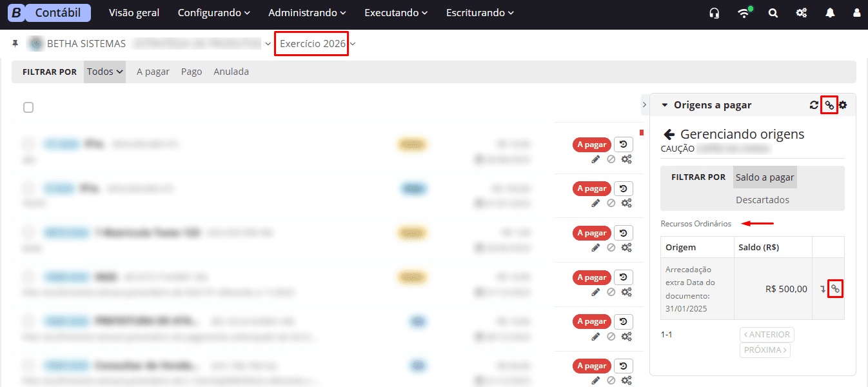Open the notifications bell icon
The width and height of the screenshot is (868, 387).
click(830, 12)
